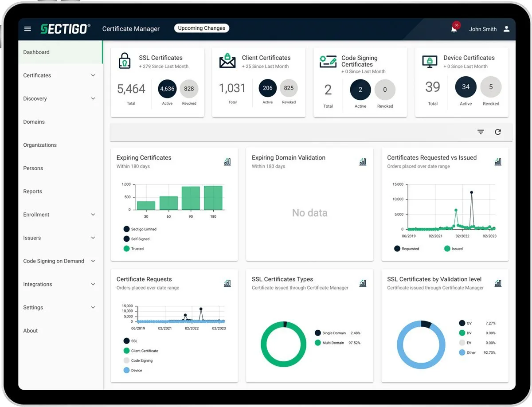Open the Reports sidebar item
This screenshot has width=532, height=407.
coord(33,192)
